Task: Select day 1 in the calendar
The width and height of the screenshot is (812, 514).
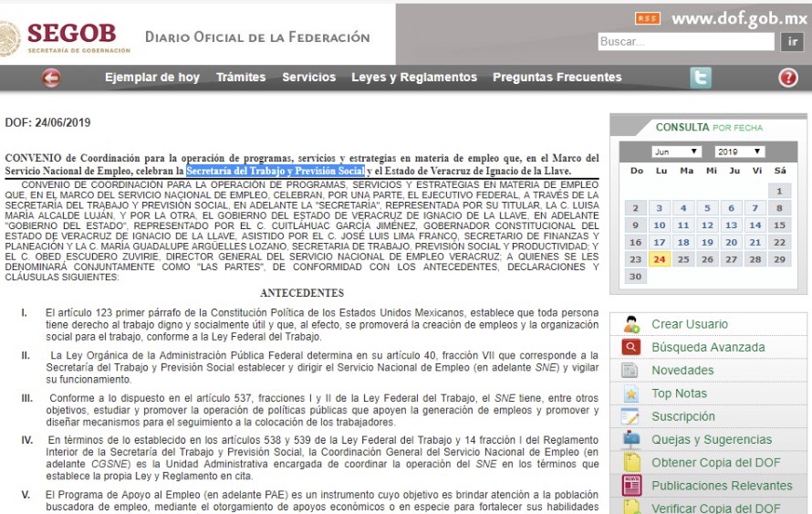Action: click(x=779, y=191)
